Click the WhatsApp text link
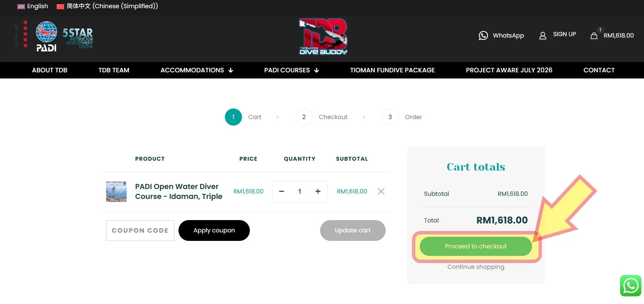 click(508, 35)
